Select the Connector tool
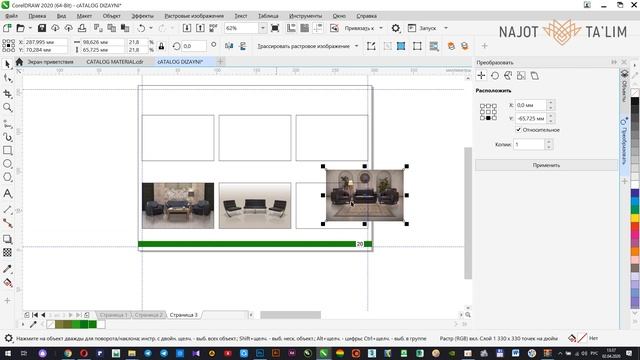This screenshot has width=640, height=360. point(7,223)
